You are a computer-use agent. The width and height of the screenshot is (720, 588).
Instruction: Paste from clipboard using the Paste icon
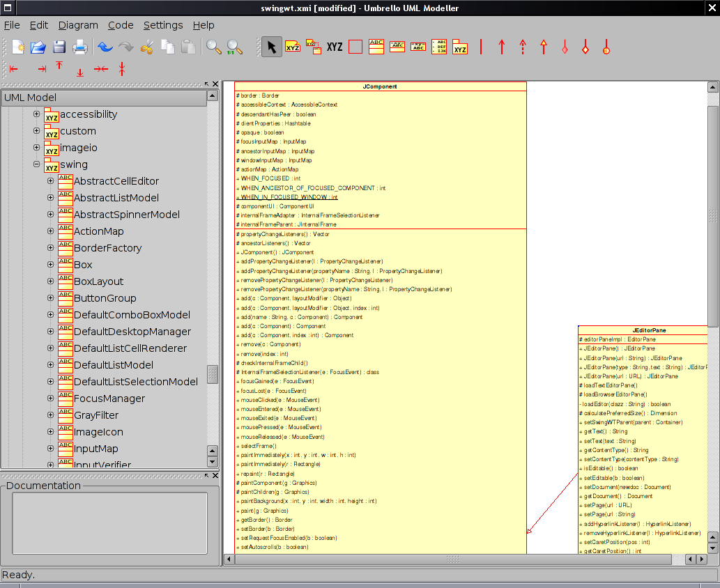click(x=188, y=47)
